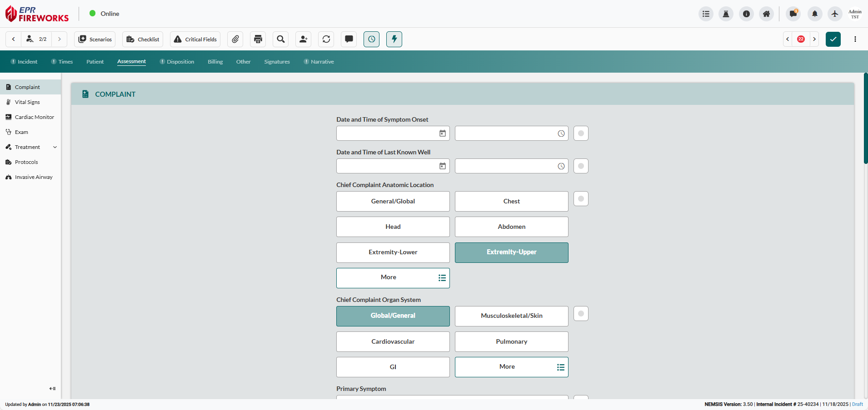The image size is (868, 410).
Task: Open the attachments paperclip tool
Action: [235, 39]
